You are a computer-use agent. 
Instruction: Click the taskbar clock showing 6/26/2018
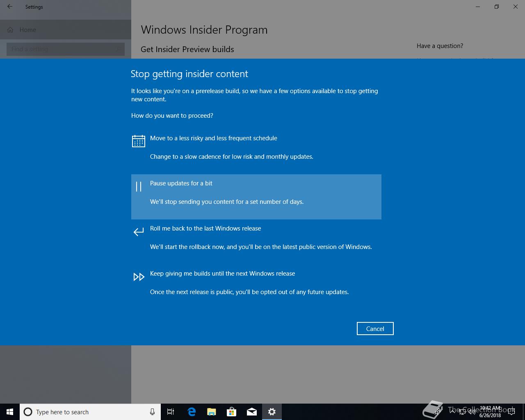(x=490, y=412)
